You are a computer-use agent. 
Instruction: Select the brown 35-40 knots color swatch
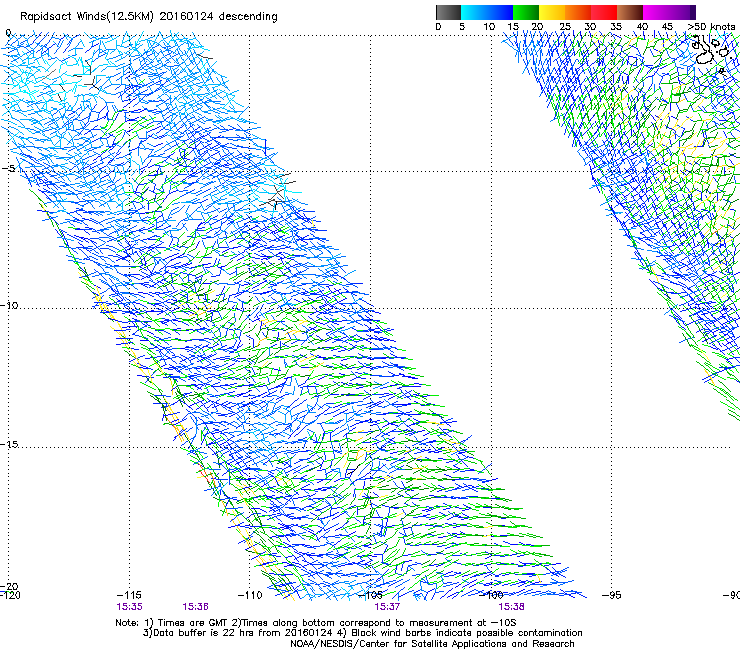pyautogui.click(x=630, y=12)
